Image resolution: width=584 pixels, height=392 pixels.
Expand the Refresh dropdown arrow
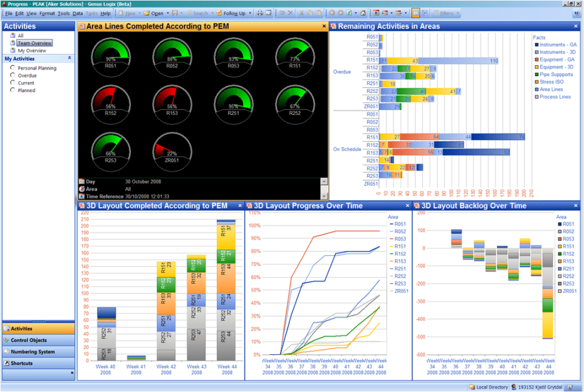coord(356,13)
